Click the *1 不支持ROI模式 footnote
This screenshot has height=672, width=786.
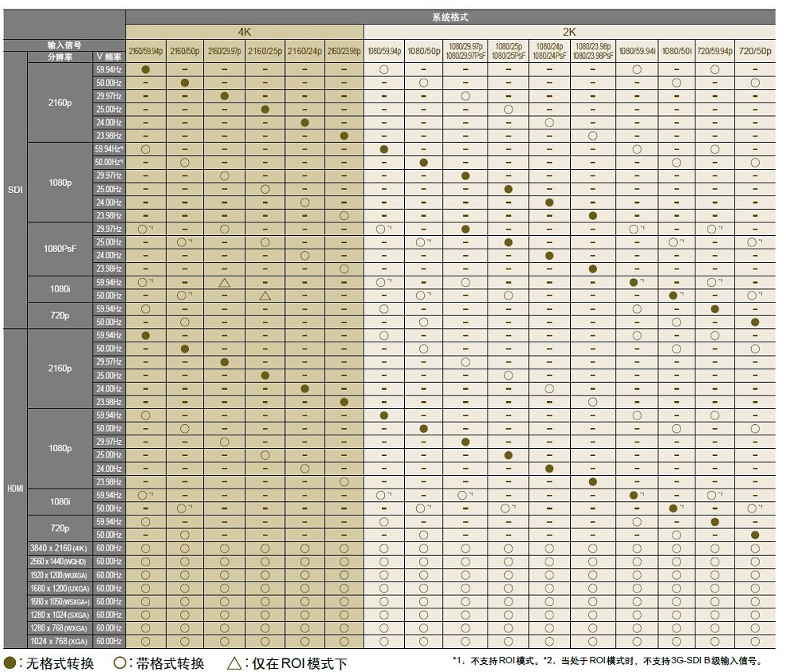497,660
